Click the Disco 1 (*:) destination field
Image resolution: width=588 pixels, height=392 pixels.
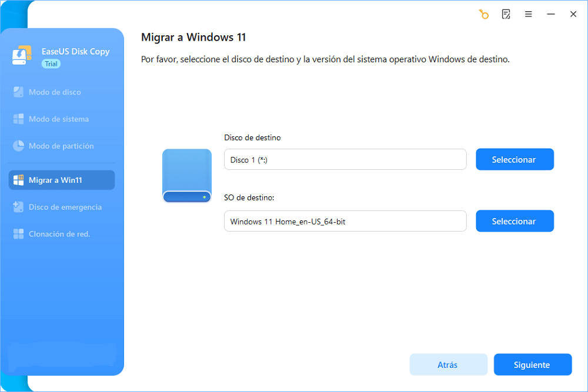tap(345, 159)
